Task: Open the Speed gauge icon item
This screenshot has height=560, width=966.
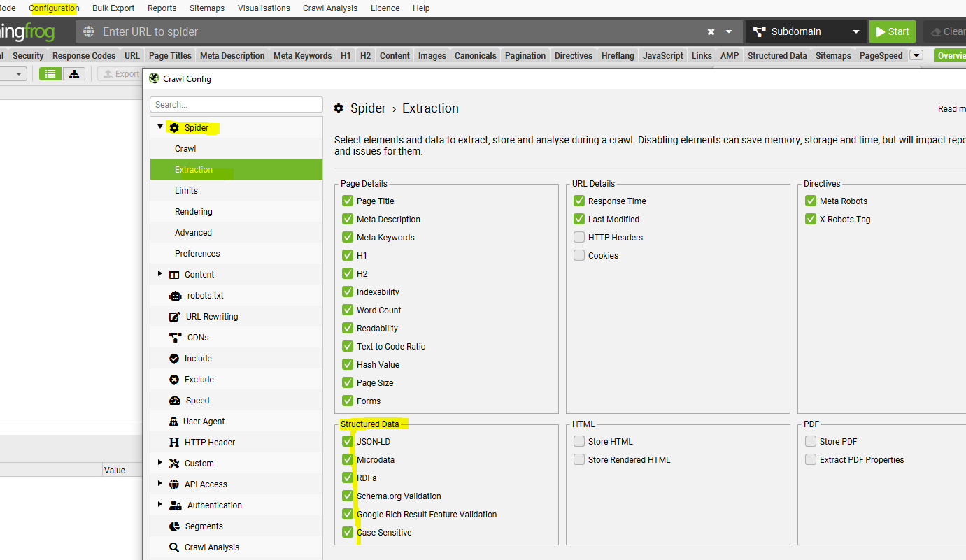Action: click(175, 401)
